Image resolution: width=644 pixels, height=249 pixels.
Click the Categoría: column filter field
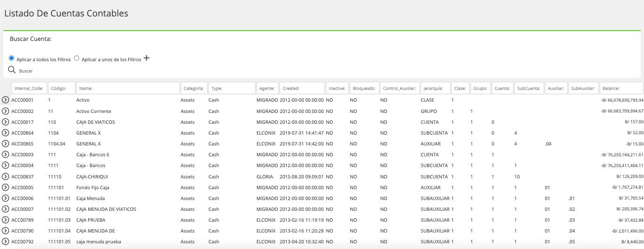pyautogui.click(x=194, y=88)
